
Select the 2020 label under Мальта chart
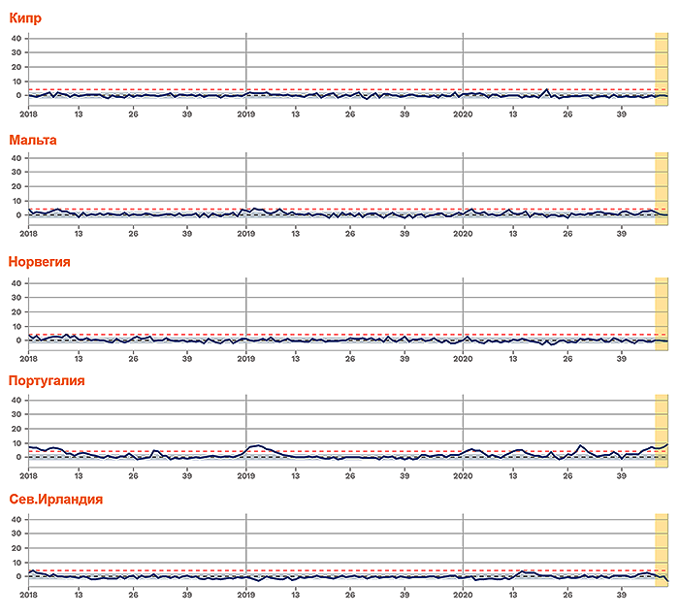click(x=463, y=234)
